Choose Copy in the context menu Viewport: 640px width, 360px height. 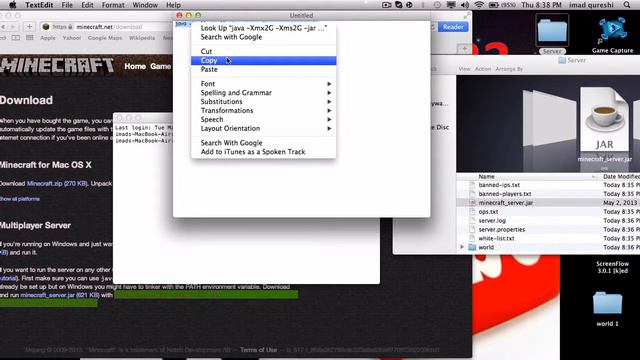click(x=263, y=60)
